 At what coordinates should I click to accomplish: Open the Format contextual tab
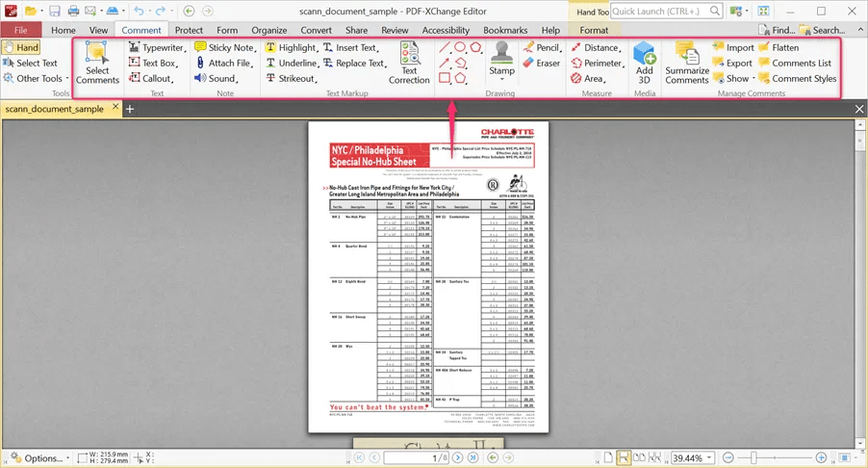coord(594,30)
